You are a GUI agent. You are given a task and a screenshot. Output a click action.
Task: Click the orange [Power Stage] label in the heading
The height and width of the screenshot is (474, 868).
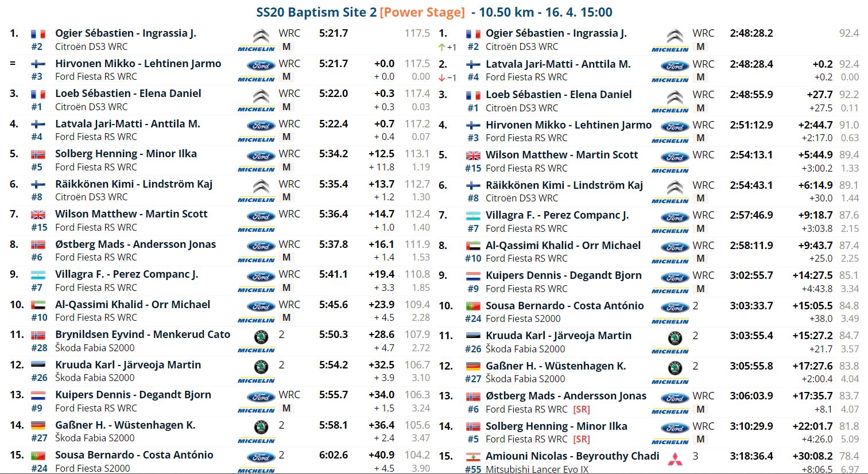422,12
